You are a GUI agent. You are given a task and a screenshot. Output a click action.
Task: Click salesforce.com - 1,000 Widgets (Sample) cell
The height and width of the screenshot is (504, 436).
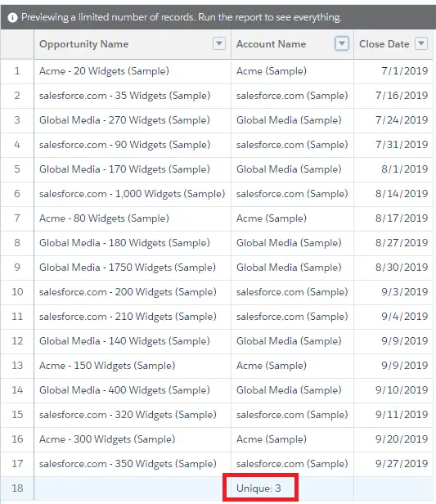[133, 194]
